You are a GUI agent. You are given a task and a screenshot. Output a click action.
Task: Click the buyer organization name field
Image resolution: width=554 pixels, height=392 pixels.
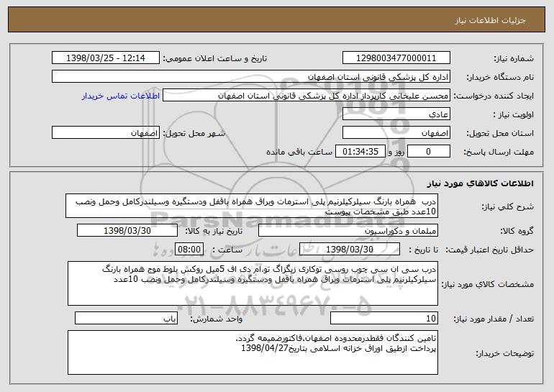[x=251, y=77]
